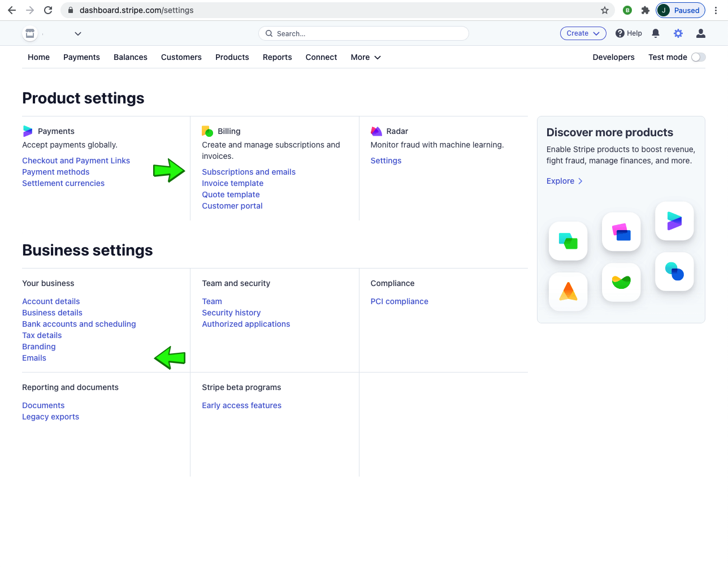Open Payment methods settings
The width and height of the screenshot is (728, 567).
(56, 172)
